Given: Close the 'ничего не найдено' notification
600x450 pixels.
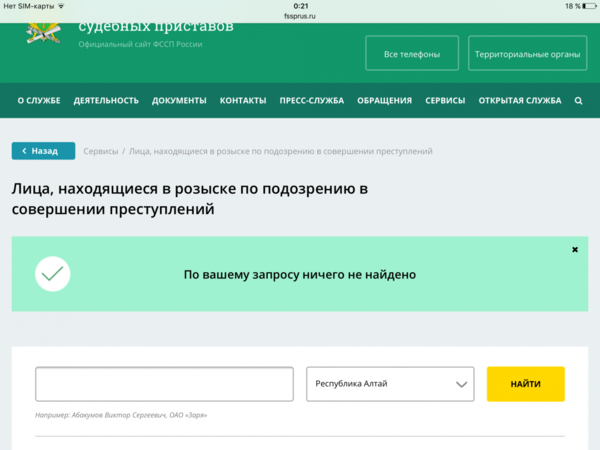Looking at the screenshot, I should 575,249.
